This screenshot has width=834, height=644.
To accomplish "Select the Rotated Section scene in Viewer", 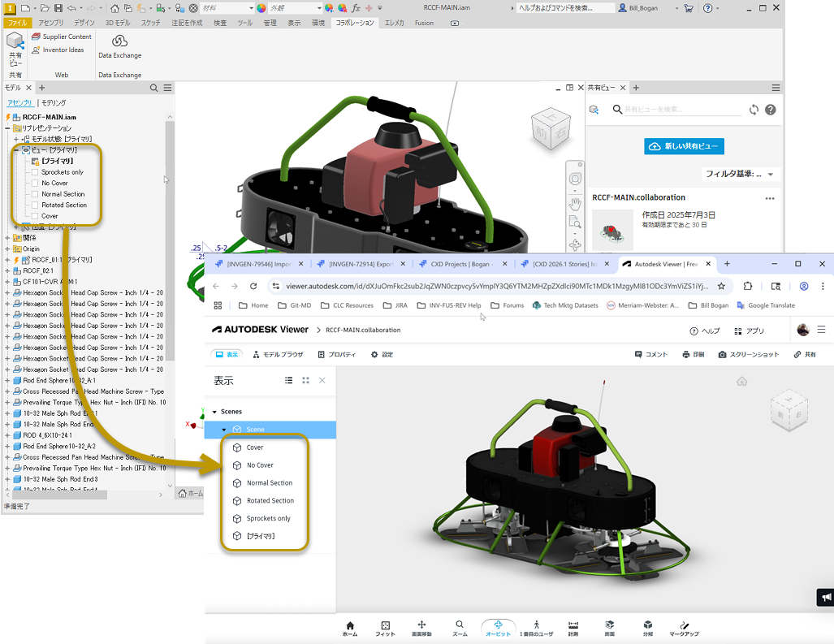I will 270,500.
